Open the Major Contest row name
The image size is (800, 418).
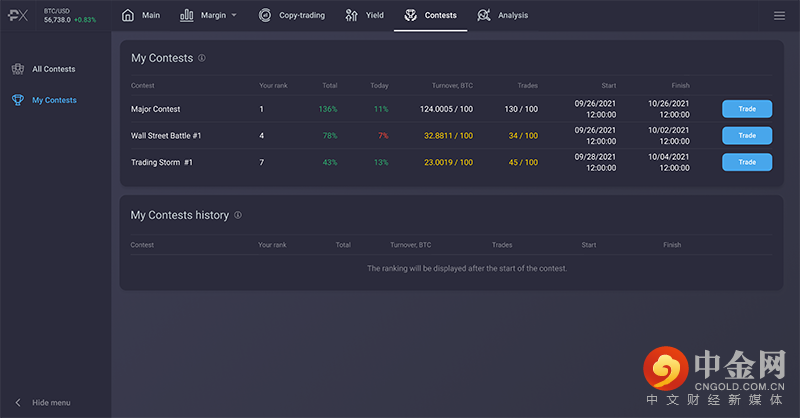pos(156,109)
